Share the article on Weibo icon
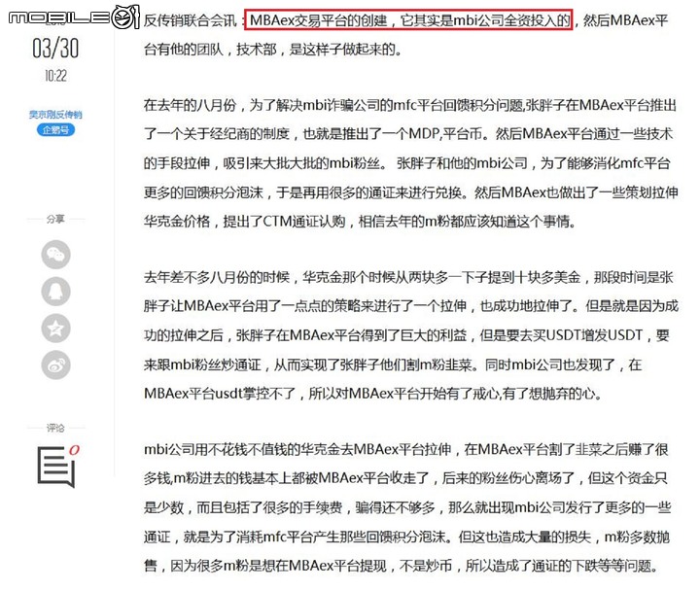Image resolution: width=700 pixels, height=590 pixels. [55, 365]
